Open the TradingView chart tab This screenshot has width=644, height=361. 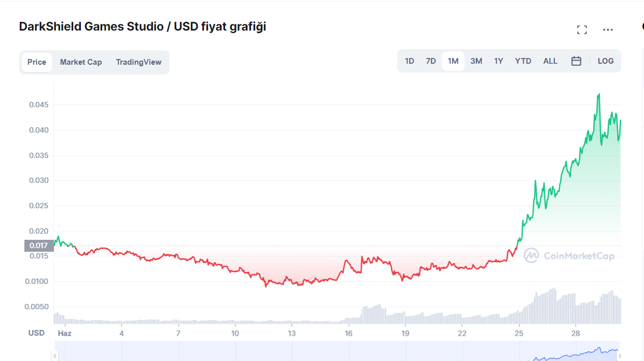(x=138, y=62)
